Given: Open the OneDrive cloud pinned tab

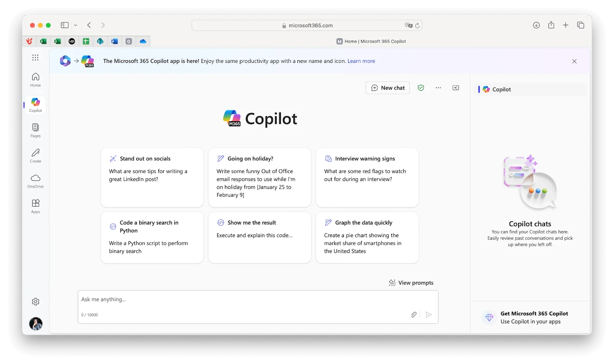Looking at the screenshot, I should (x=143, y=41).
